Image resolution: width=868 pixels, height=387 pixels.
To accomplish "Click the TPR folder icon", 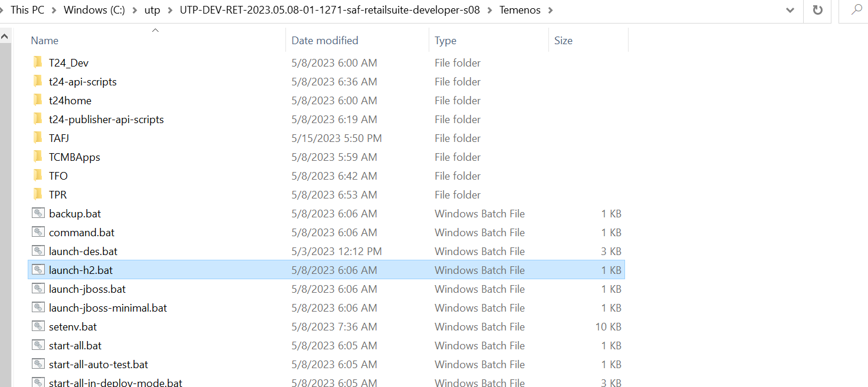I will coord(38,194).
